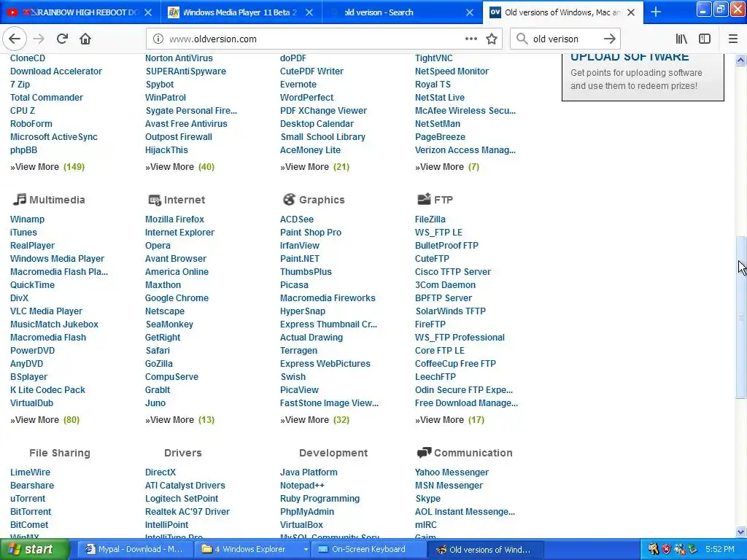Open the Windows Explorer taskbar group
This screenshot has width=747, height=560.
click(x=252, y=549)
